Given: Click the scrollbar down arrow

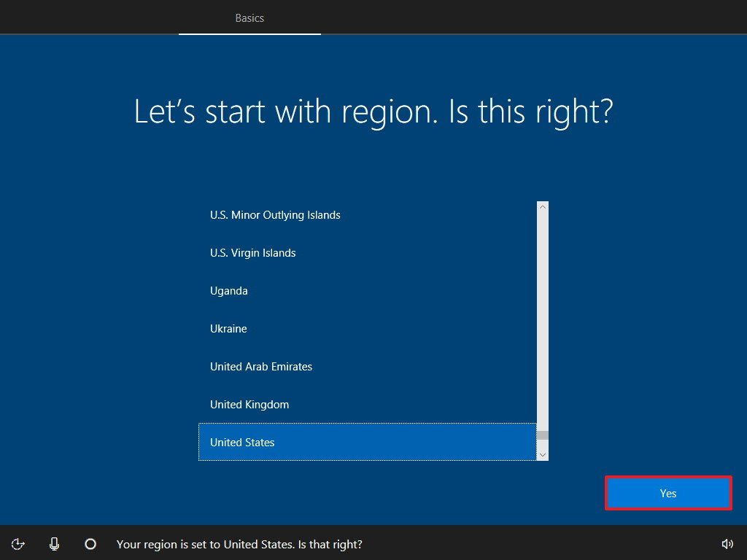Looking at the screenshot, I should coord(541,454).
